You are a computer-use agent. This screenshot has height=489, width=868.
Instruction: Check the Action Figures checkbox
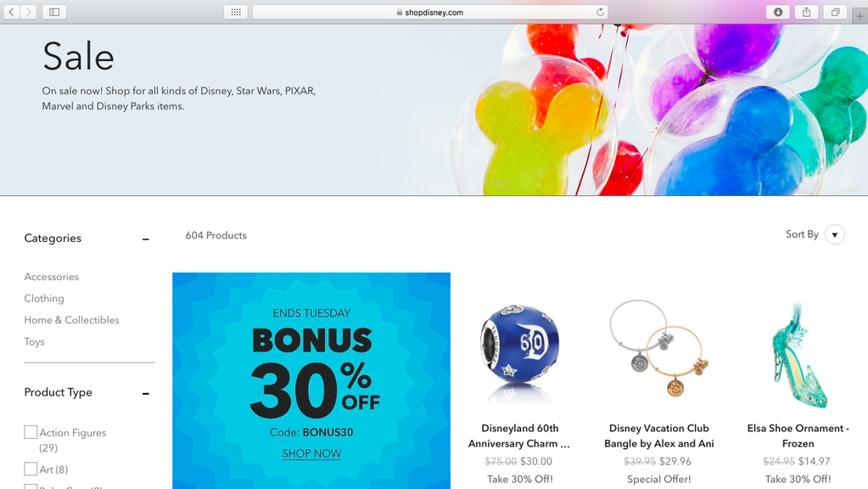pos(31,432)
